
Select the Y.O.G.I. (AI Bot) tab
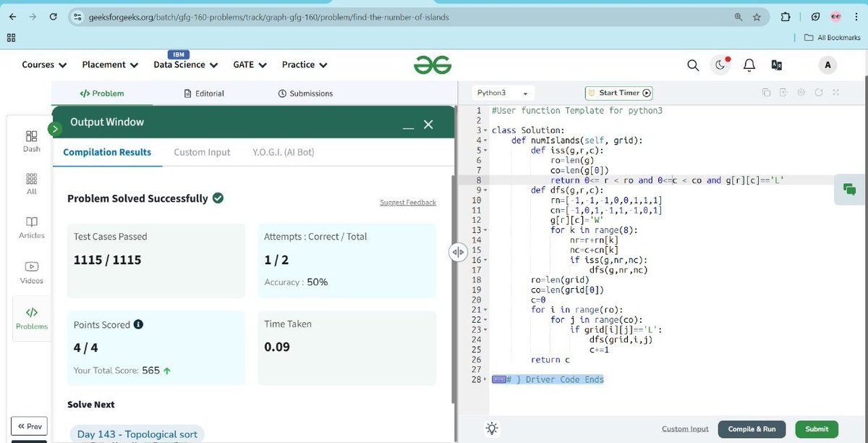pos(284,152)
